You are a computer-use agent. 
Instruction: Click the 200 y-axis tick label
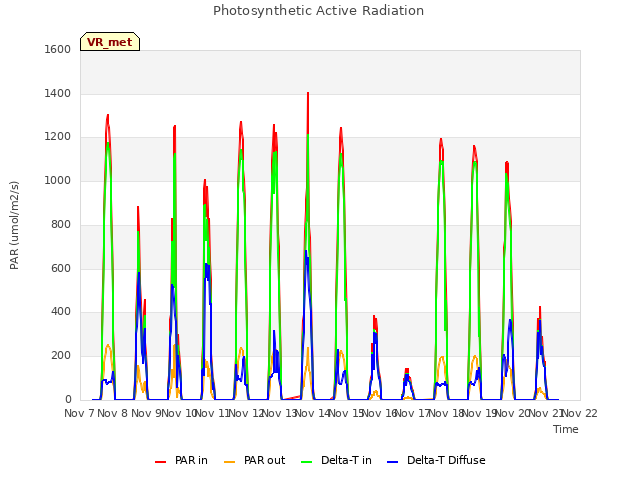pyautogui.click(x=61, y=356)
